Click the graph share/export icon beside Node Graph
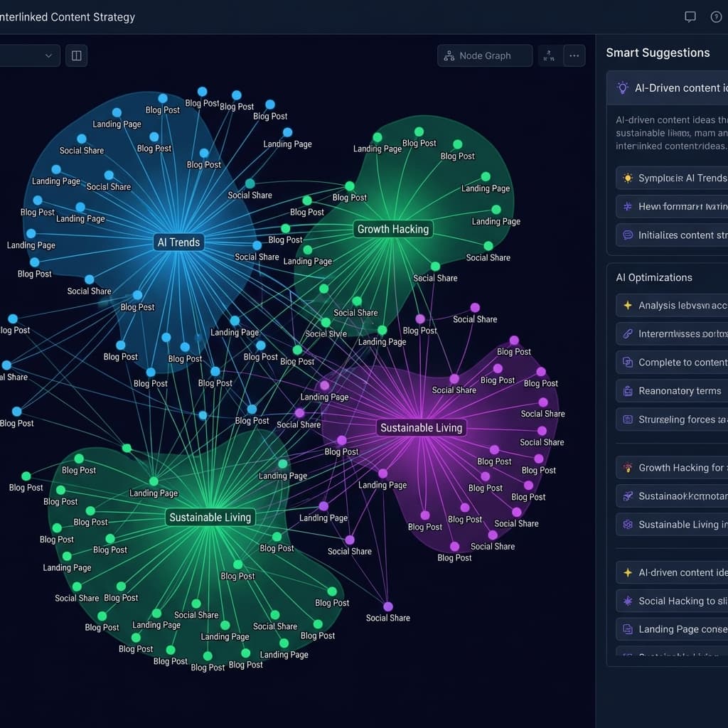This screenshot has height=728, width=728. coord(549,55)
